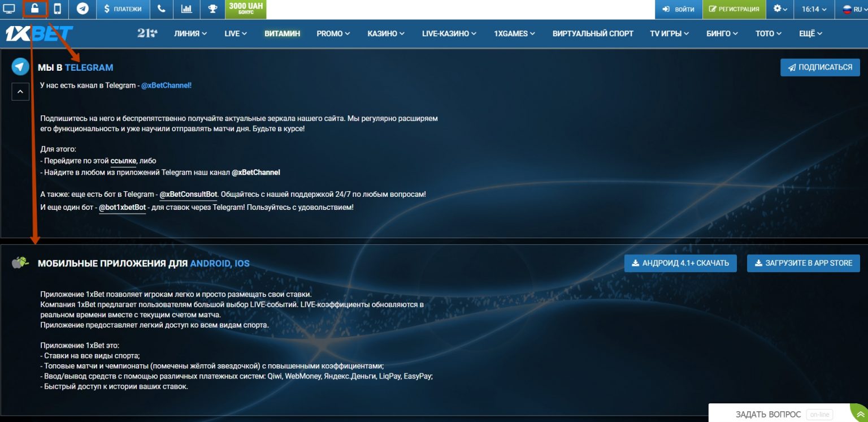Download the Андроид 4.1+ app
This screenshot has width=868, height=422.
(680, 263)
